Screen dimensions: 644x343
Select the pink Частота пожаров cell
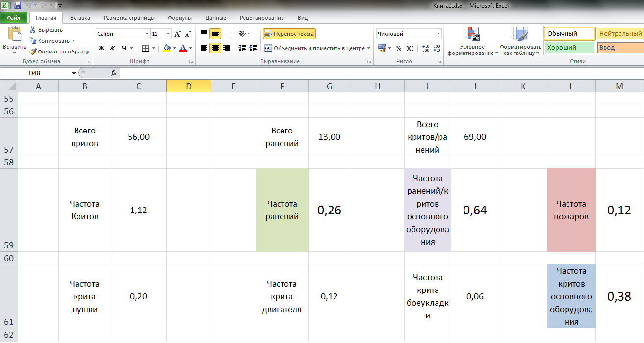(571, 210)
